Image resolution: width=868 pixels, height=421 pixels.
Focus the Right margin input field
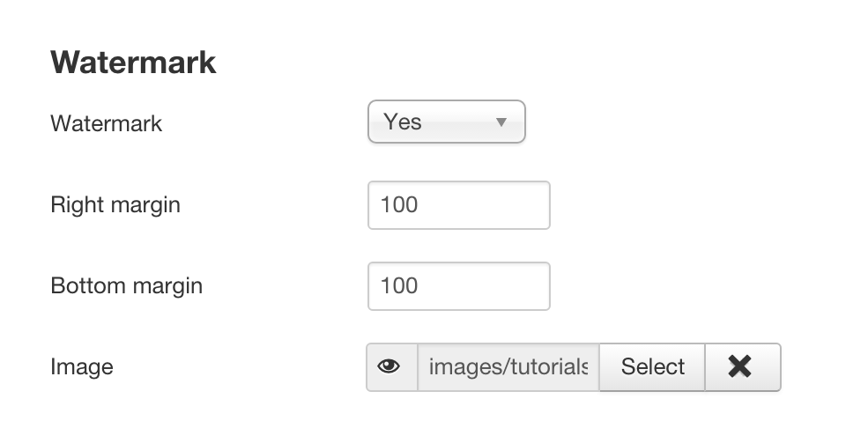pyautogui.click(x=459, y=204)
